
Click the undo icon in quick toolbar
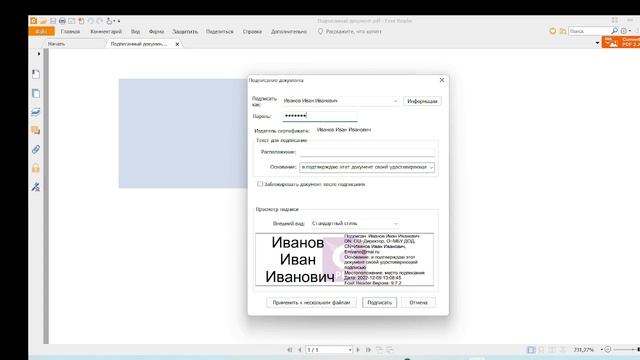coord(90,21)
